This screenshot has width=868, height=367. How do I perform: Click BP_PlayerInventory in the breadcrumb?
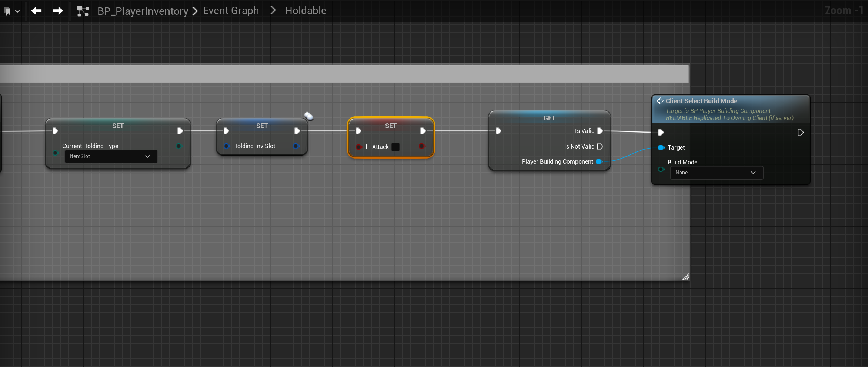pyautogui.click(x=143, y=11)
